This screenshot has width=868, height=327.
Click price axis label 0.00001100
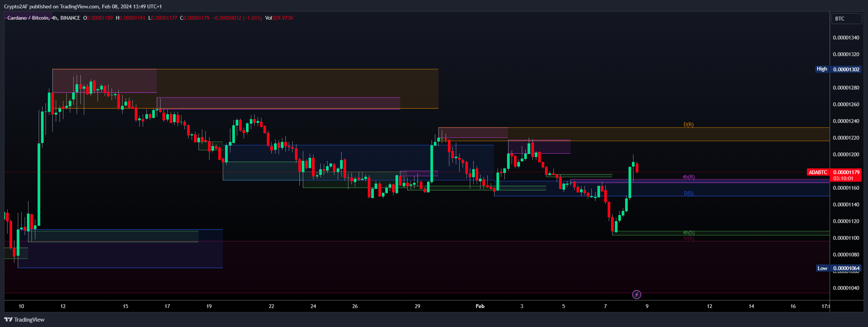click(845, 238)
